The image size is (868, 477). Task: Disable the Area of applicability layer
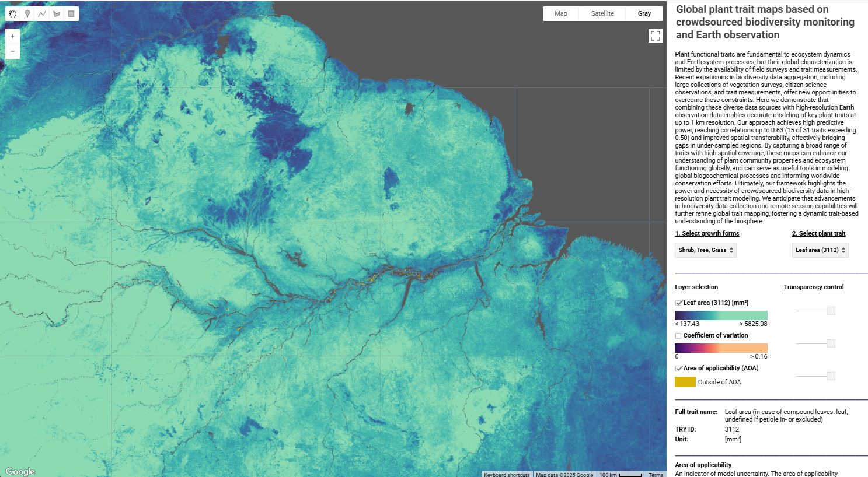point(678,368)
